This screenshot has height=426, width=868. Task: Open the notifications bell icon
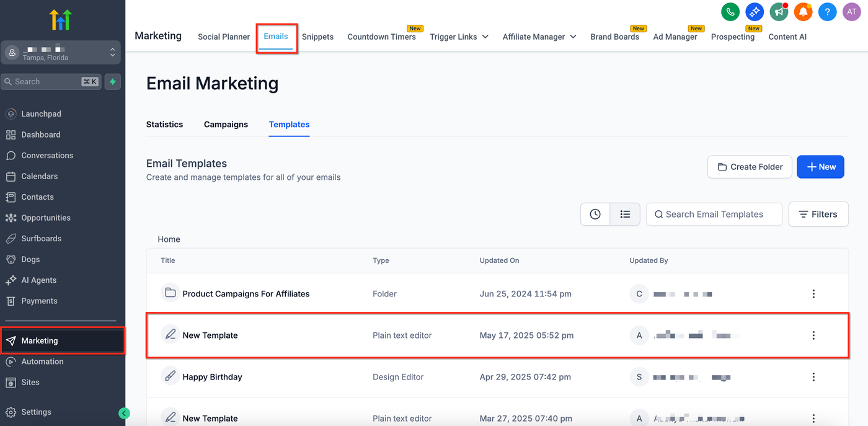click(x=803, y=12)
